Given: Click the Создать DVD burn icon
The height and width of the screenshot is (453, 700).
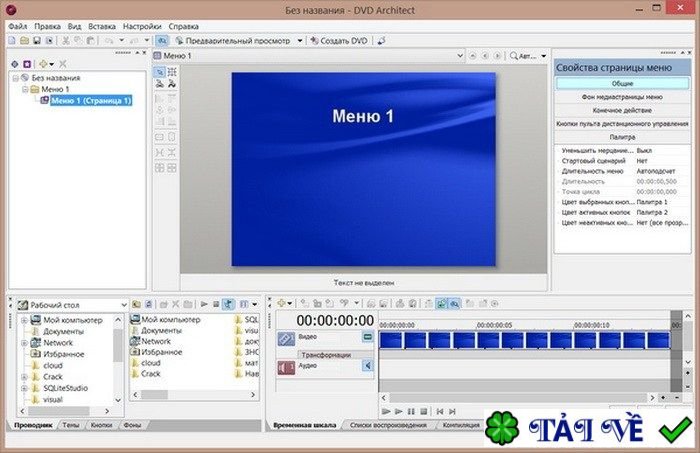Looking at the screenshot, I should 314,41.
